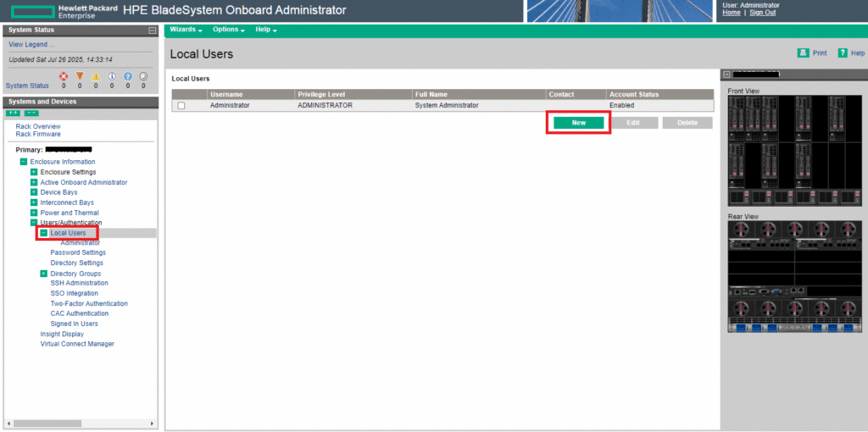Click the scrollbar left arrow in tree panel

click(x=9, y=424)
